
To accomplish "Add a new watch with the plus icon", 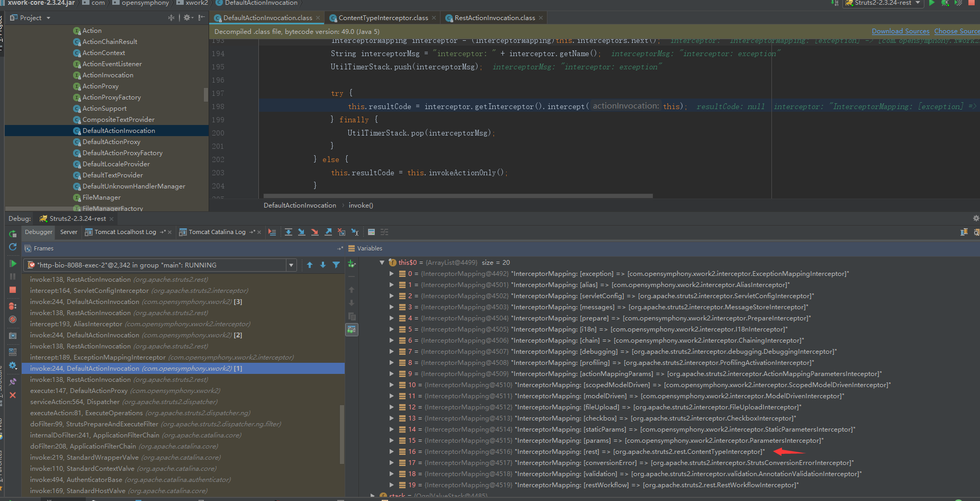I will (x=352, y=264).
